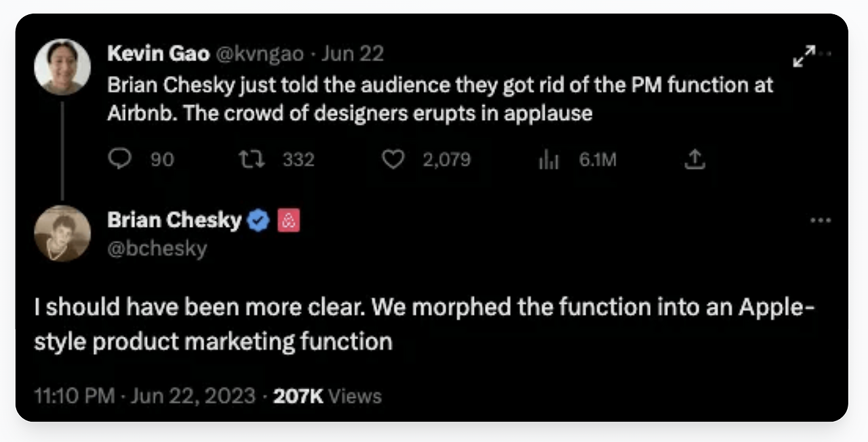Click the @bchesky handle
The image size is (868, 442).
click(x=157, y=249)
